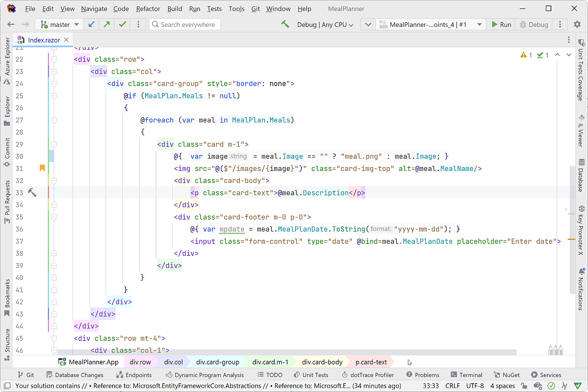Click the Update Project blue arrow icon
588x392 pixels.
[x=91, y=24]
